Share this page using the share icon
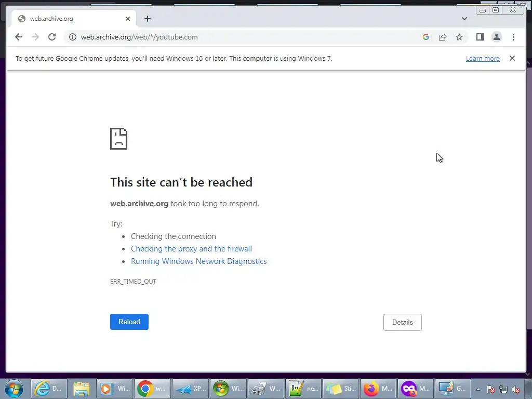532x399 pixels. [443, 37]
